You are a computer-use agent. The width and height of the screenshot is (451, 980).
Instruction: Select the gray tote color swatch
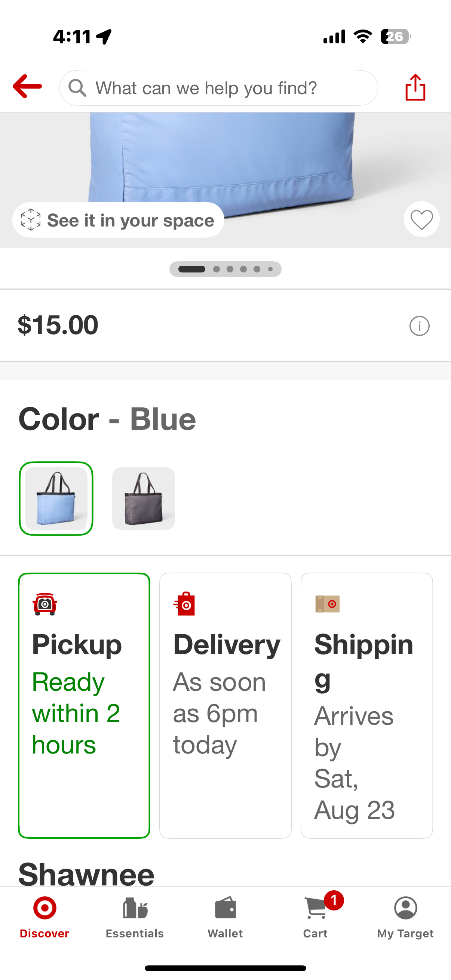pyautogui.click(x=144, y=498)
